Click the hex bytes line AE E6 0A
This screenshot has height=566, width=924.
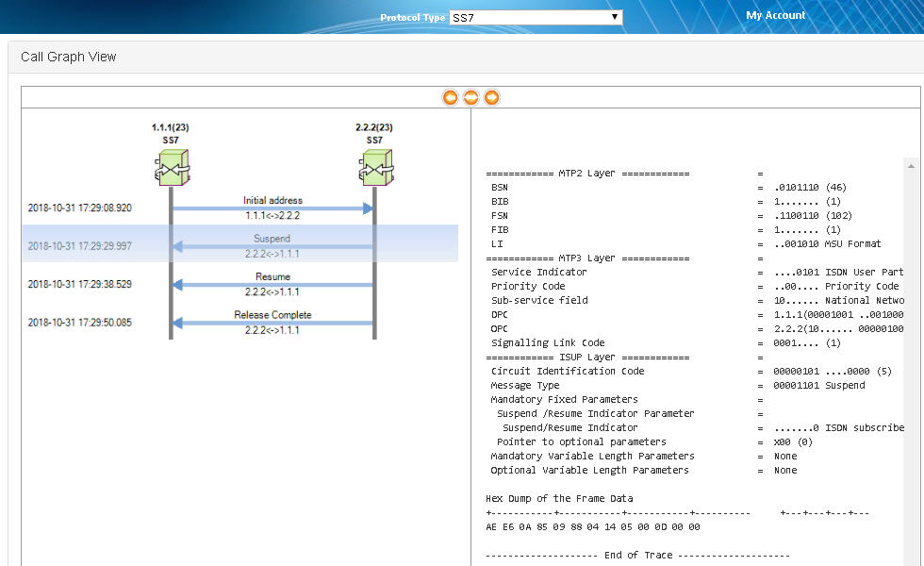point(593,527)
